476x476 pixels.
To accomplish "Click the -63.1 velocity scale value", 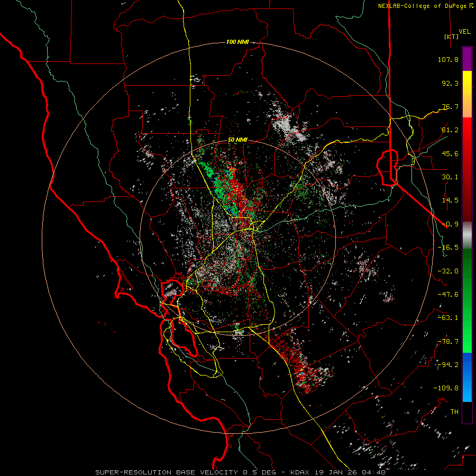I will 448,318.
